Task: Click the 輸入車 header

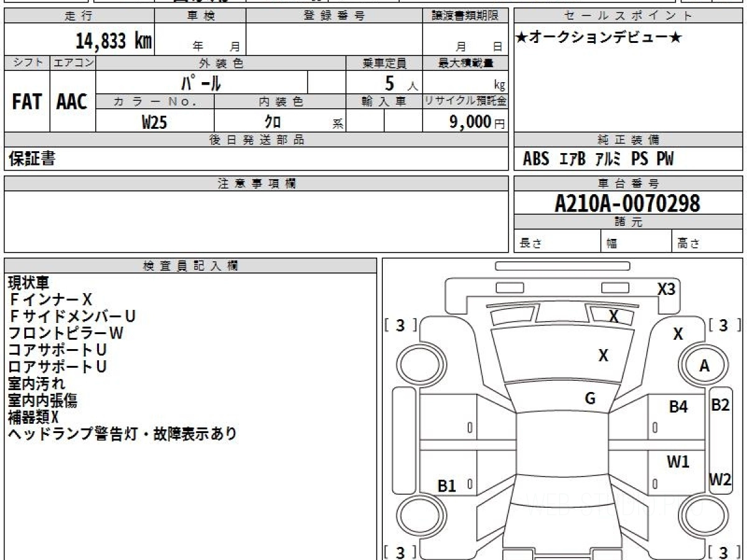Action: 384,101
